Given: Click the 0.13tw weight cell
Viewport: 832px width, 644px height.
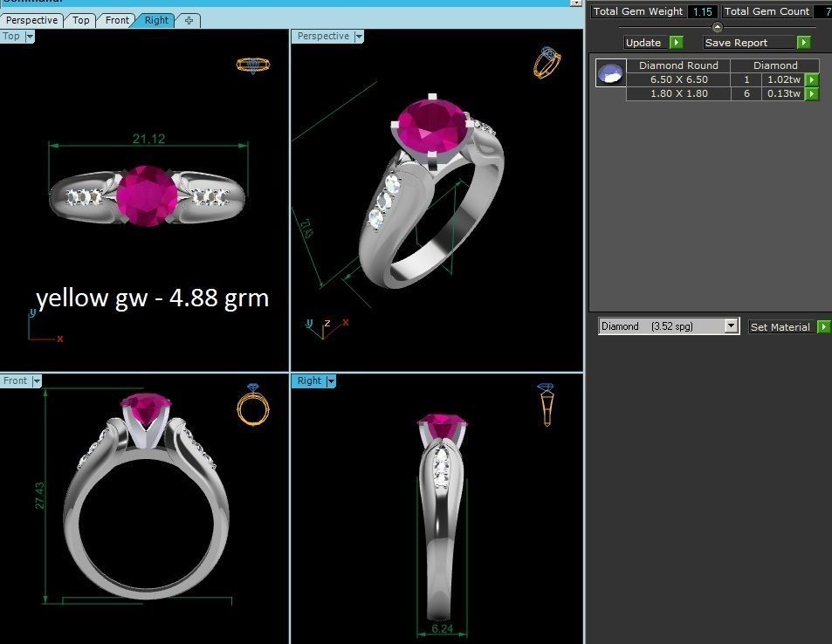Looking at the screenshot, I should pyautogui.click(x=783, y=93).
